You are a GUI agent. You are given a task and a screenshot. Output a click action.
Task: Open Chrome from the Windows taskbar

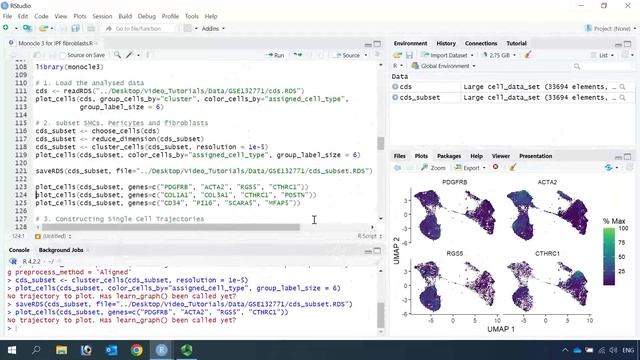pos(137,350)
